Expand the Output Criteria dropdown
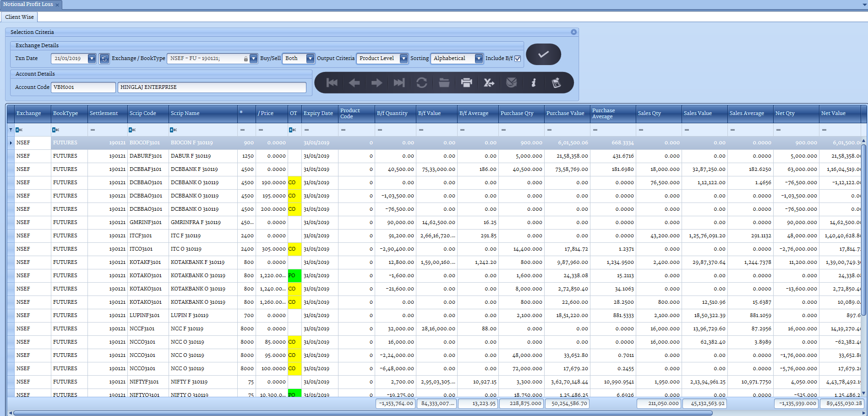Screen dimensions: 868x416 click(x=404, y=59)
